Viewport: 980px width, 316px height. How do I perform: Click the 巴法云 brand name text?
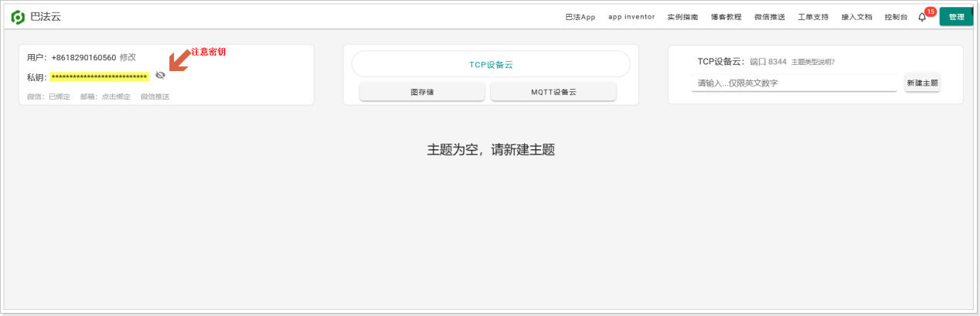(46, 16)
